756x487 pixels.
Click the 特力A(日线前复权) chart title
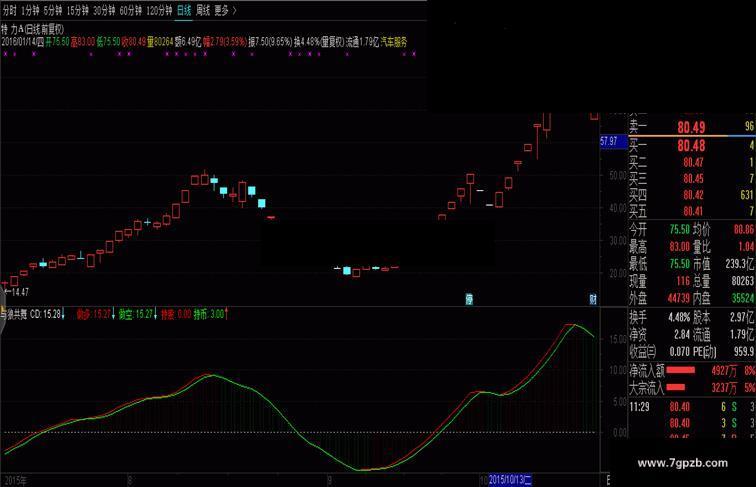click(x=33, y=29)
